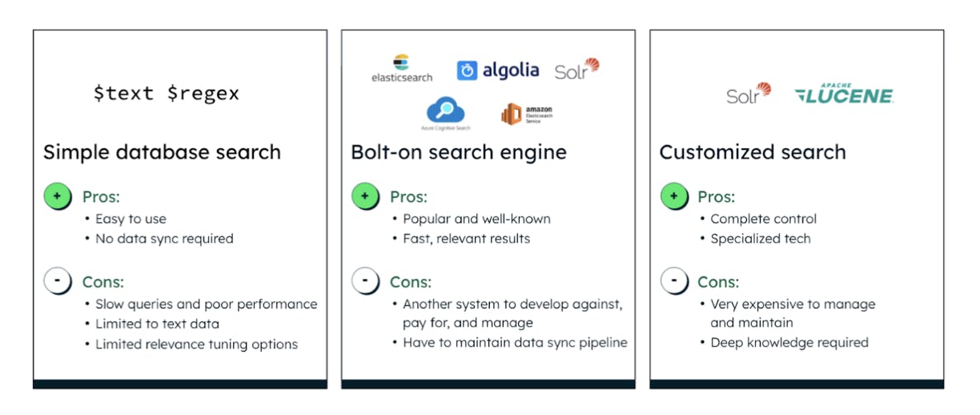The width and height of the screenshot is (980, 415).
Task: Click the Solr logo in Customized search panel
Action: point(749,94)
